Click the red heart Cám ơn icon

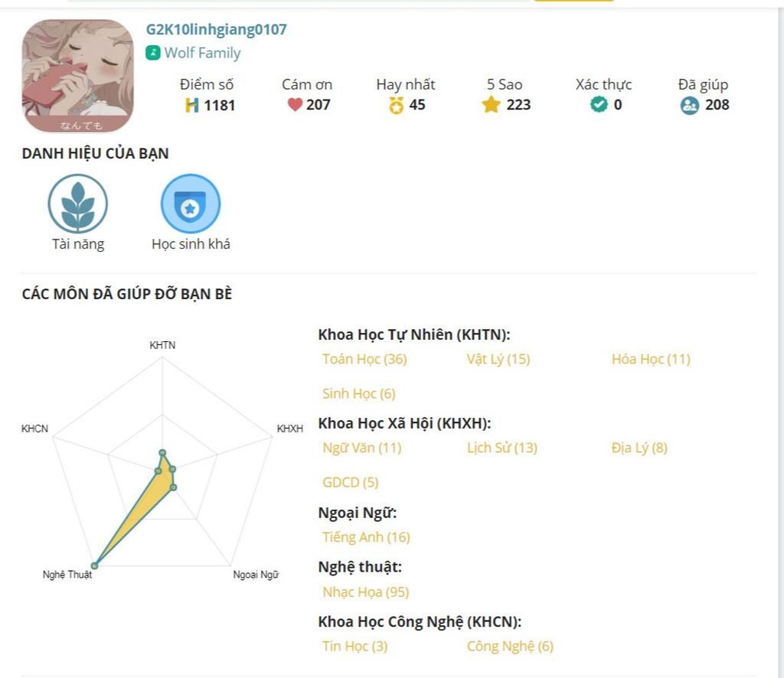(295, 104)
